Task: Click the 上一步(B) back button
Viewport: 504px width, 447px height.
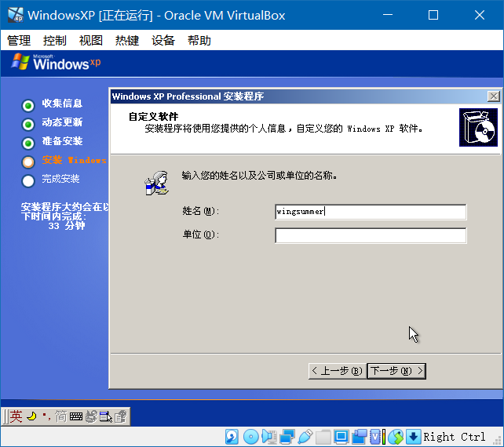Action: [x=338, y=371]
